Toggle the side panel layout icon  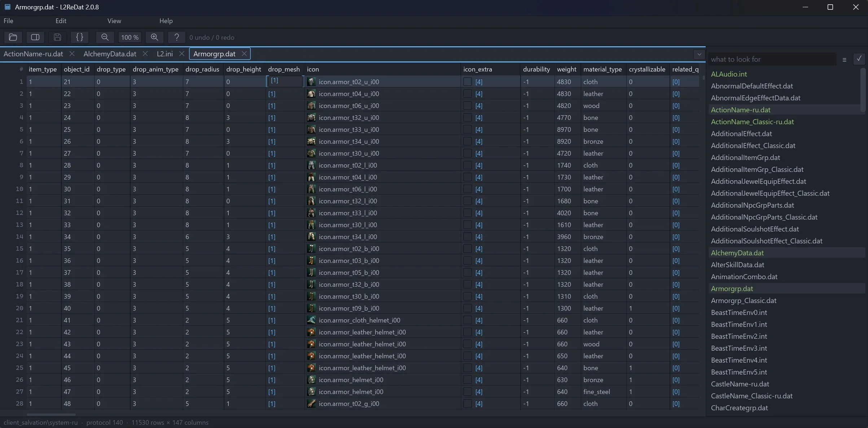[35, 37]
